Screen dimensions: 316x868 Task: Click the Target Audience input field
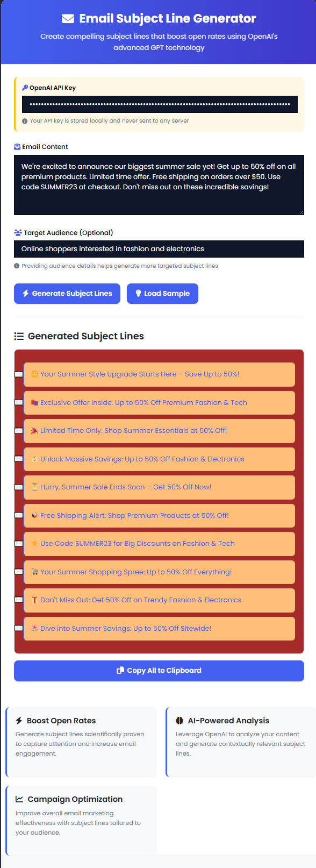pyautogui.click(x=159, y=249)
